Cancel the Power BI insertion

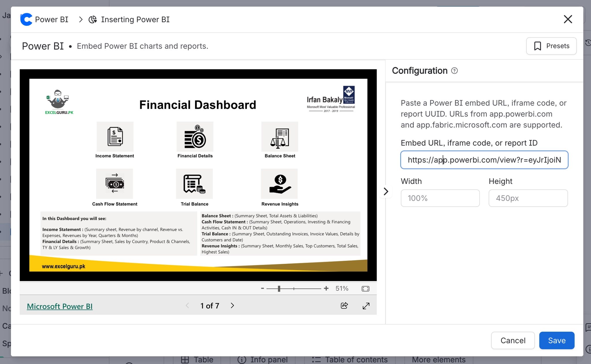click(x=513, y=341)
